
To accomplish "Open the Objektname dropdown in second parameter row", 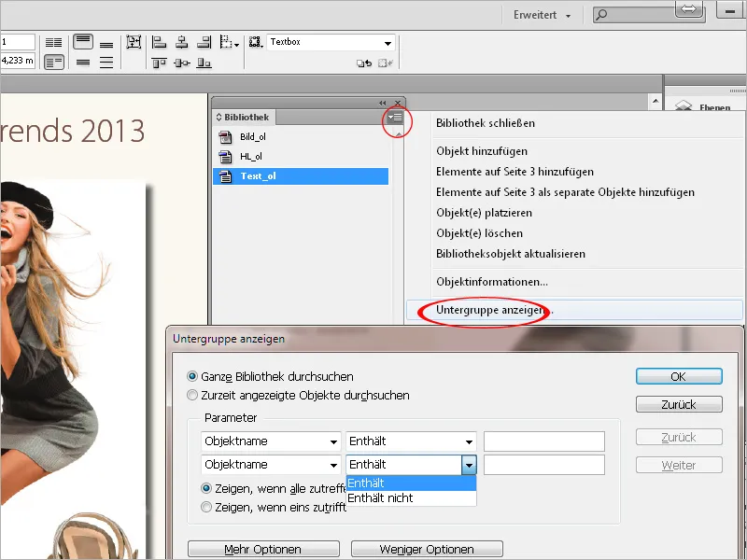I will (271, 465).
